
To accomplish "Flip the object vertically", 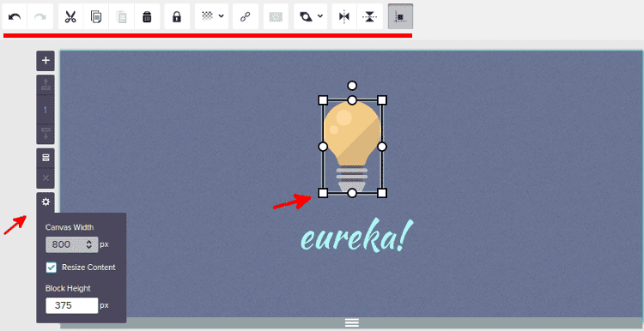I will pyautogui.click(x=369, y=17).
